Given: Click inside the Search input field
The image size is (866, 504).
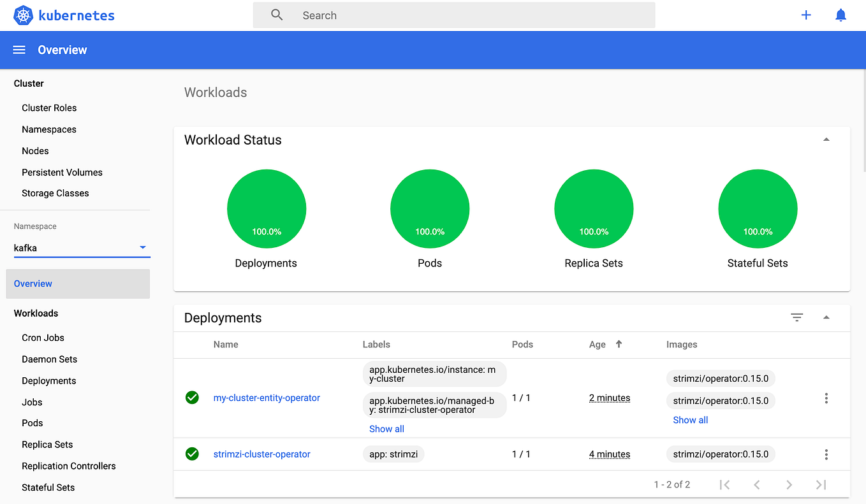Looking at the screenshot, I should pyautogui.click(x=446, y=15).
